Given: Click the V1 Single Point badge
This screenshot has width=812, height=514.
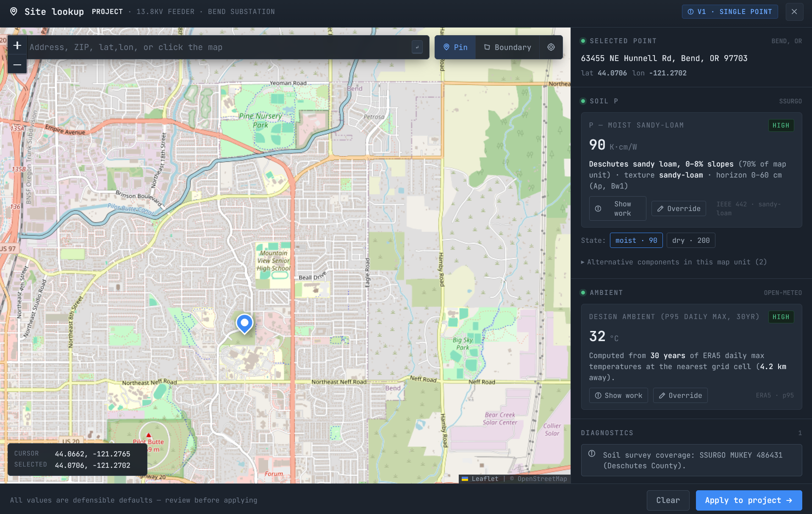Looking at the screenshot, I should pyautogui.click(x=730, y=12).
